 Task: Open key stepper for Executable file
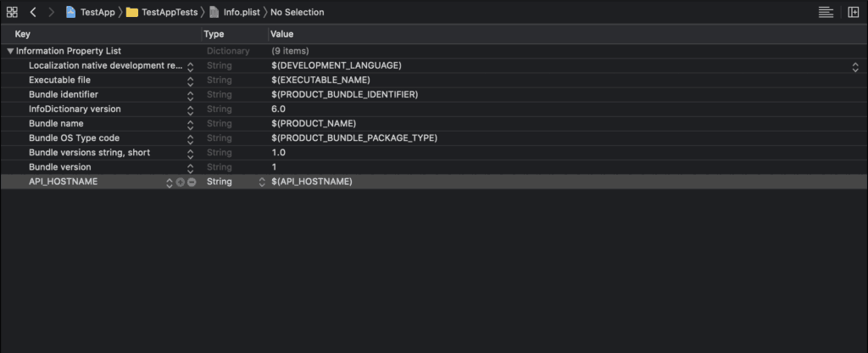pyautogui.click(x=191, y=81)
